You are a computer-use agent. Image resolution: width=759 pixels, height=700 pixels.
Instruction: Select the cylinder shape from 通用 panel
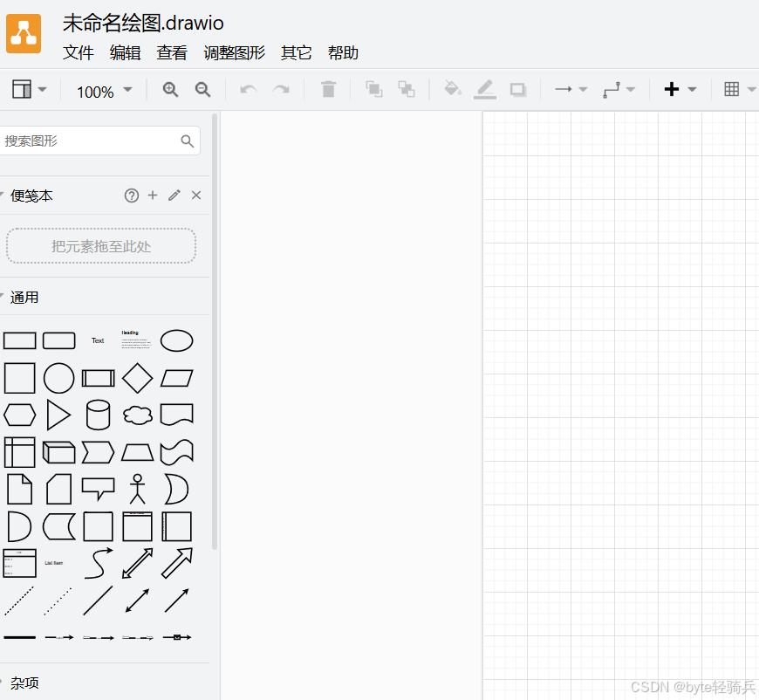(x=98, y=415)
